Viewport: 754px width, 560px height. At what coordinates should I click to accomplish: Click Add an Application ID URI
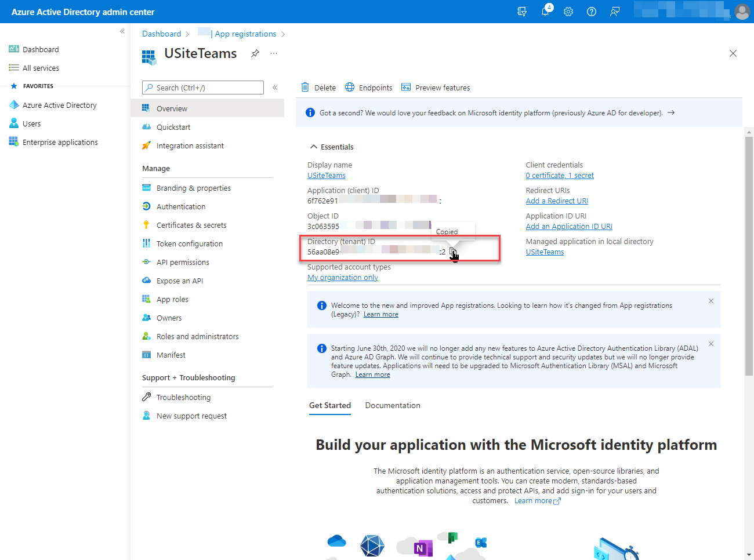coord(569,227)
